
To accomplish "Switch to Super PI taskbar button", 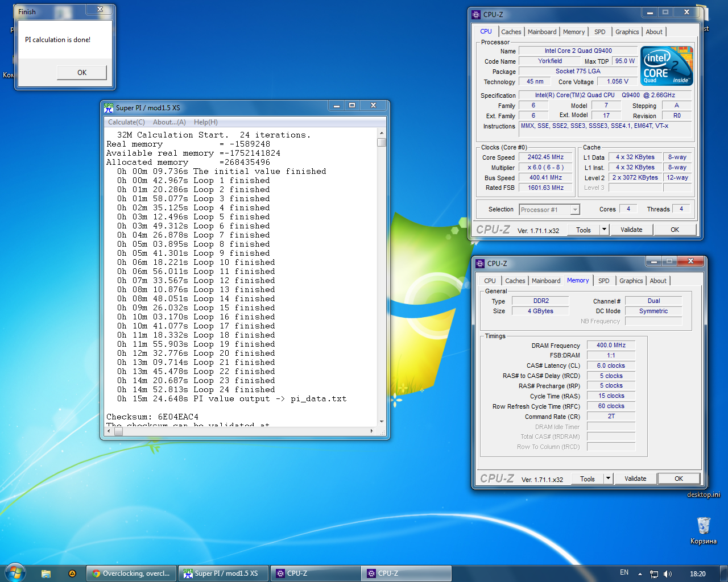I will (224, 573).
